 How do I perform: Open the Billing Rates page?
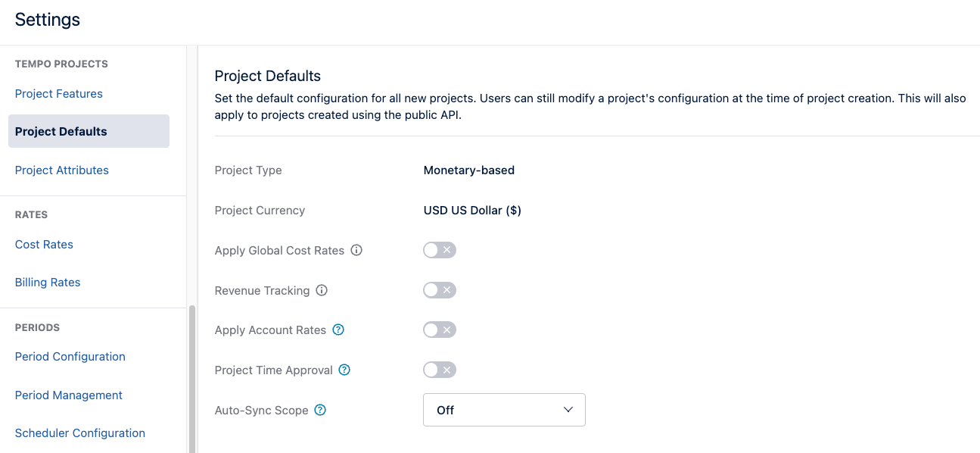pos(47,282)
